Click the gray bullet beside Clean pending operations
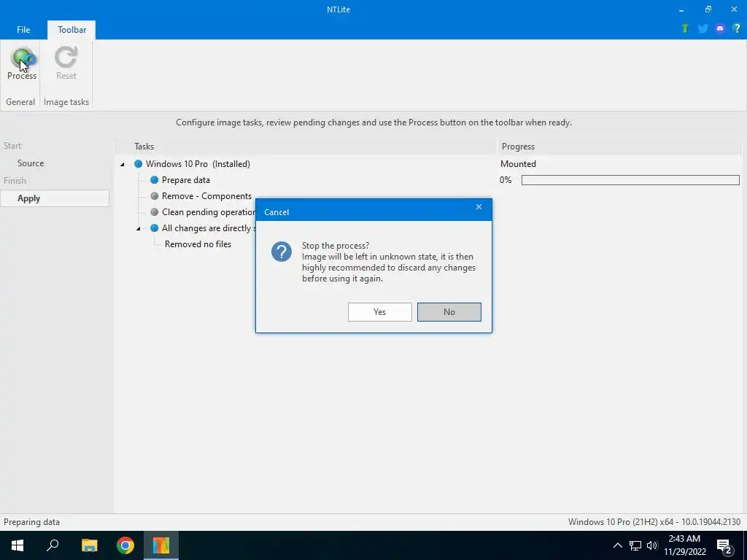 [155, 212]
